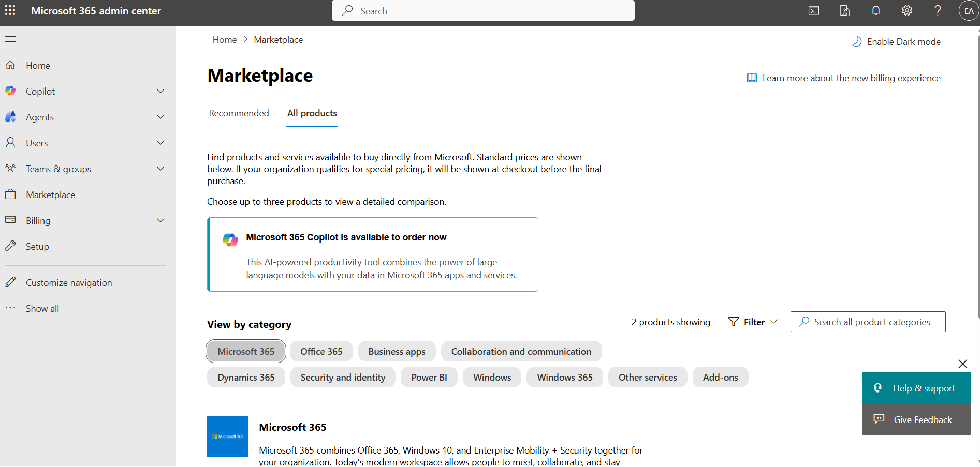Open the Filter dropdown chevron
The height and width of the screenshot is (467, 980).
[774, 322]
